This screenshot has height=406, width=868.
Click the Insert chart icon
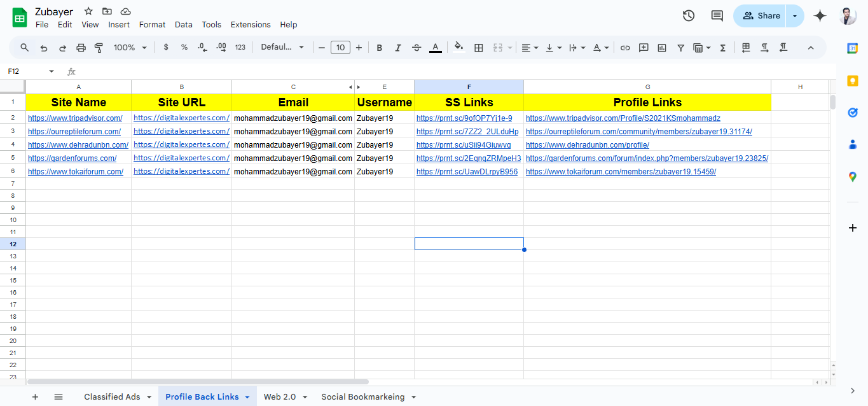[662, 48]
